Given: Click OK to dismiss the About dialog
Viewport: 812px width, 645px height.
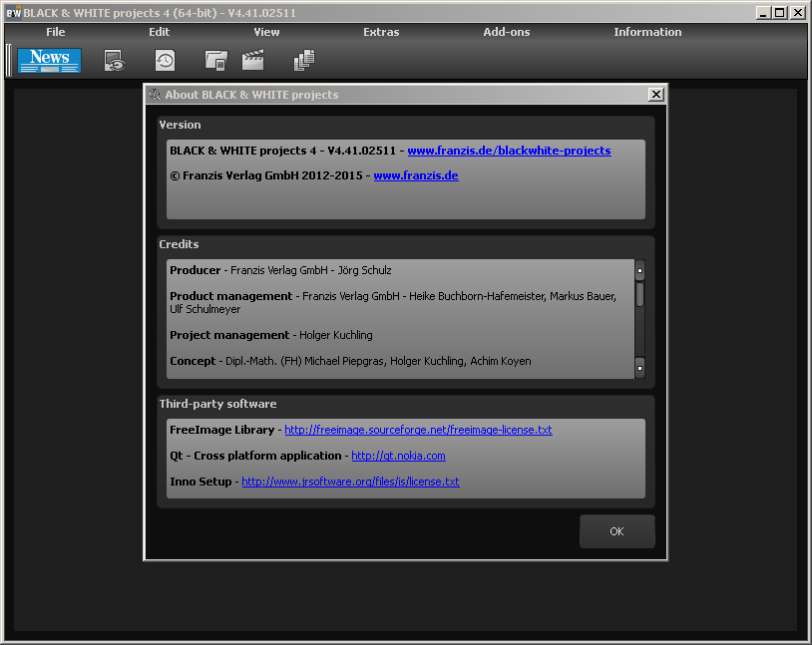Looking at the screenshot, I should coord(616,531).
